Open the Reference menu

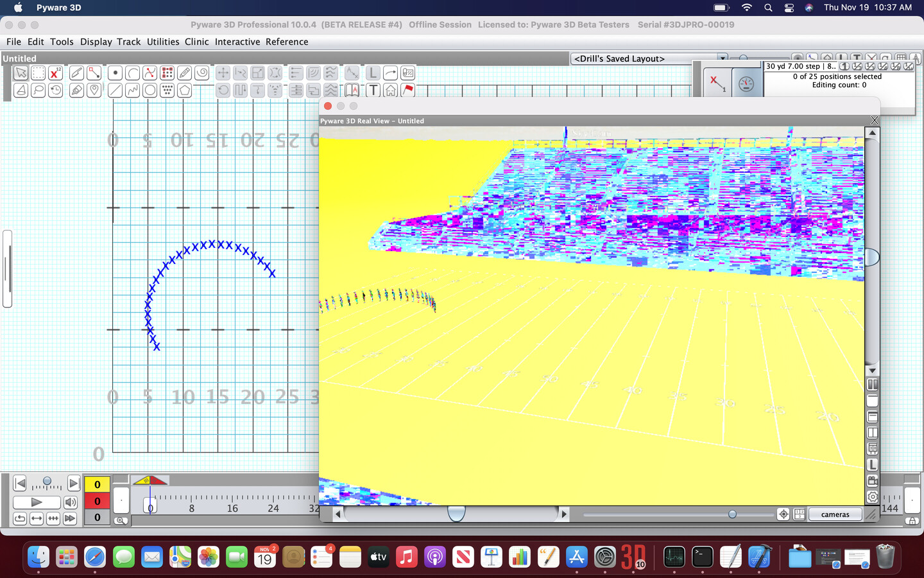(x=287, y=42)
